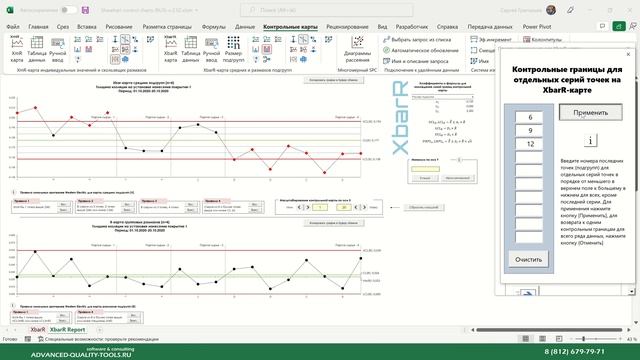This screenshot has height=360, width=640.
Task: Switch to the Вставка tab
Action: coord(87,27)
